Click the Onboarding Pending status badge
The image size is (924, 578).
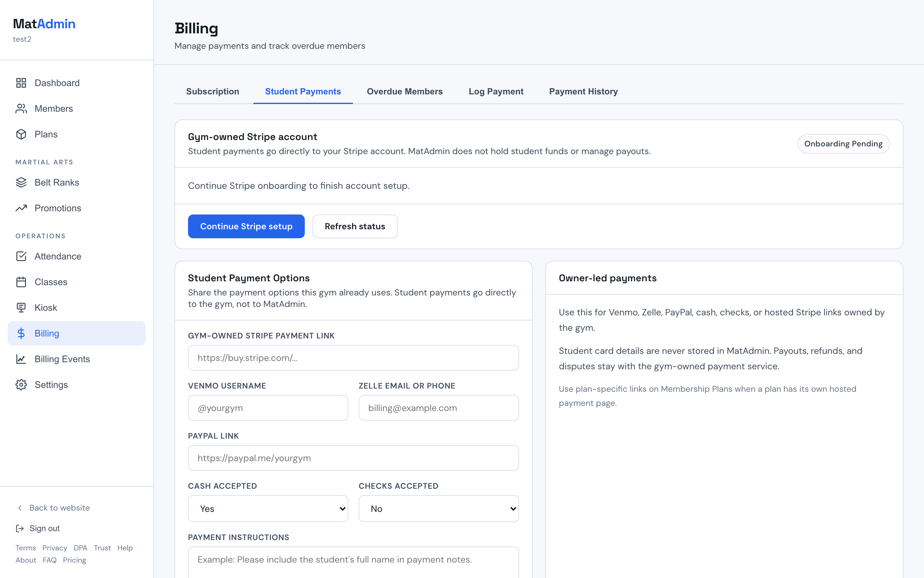[x=843, y=144]
